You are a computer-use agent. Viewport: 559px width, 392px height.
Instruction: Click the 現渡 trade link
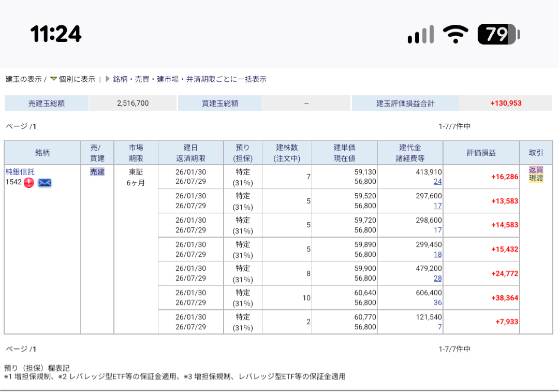(536, 179)
